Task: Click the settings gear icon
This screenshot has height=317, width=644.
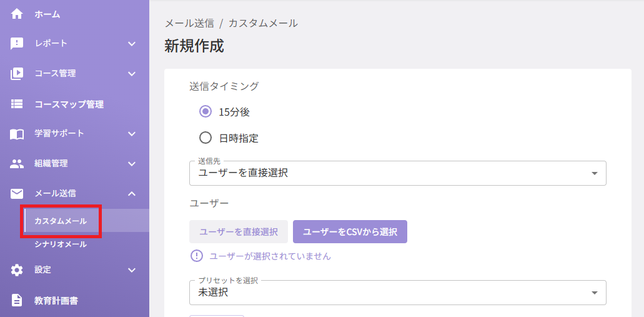Action: click(17, 270)
